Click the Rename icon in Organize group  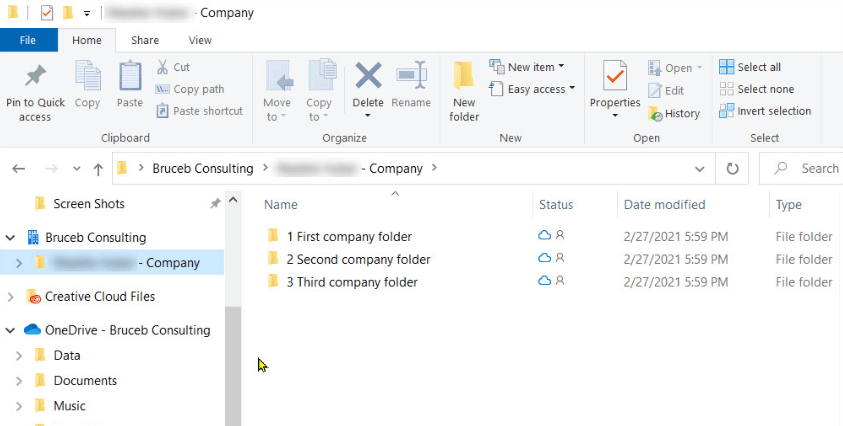click(411, 77)
